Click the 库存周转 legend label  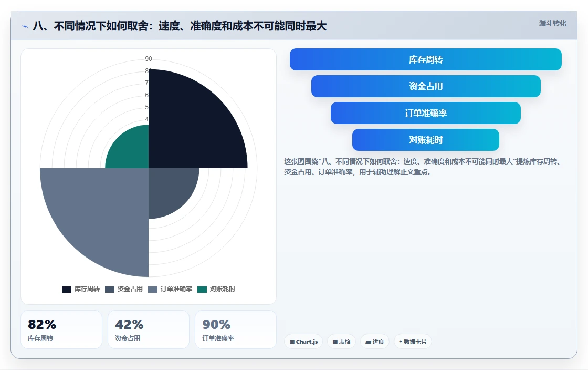[x=87, y=289]
